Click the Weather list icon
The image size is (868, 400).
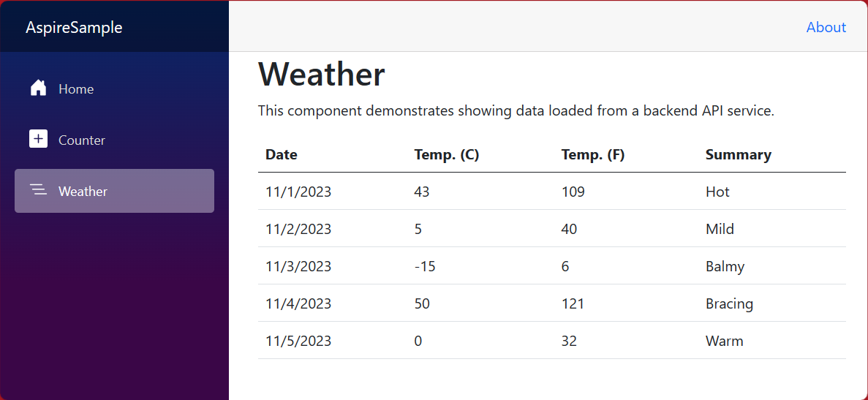tap(38, 190)
